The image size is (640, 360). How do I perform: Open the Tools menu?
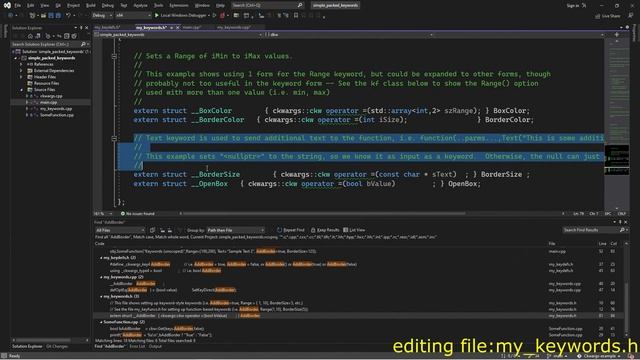pyautogui.click(x=158, y=5)
